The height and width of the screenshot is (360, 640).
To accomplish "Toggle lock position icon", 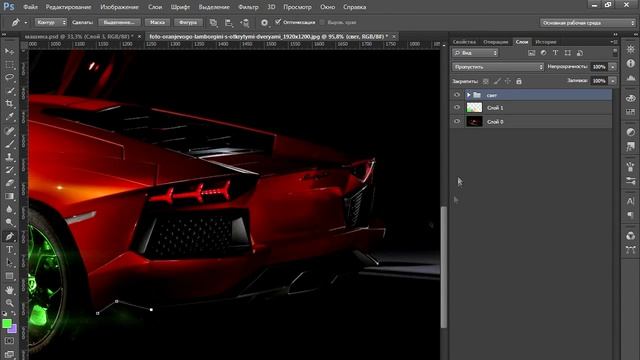I will point(508,81).
